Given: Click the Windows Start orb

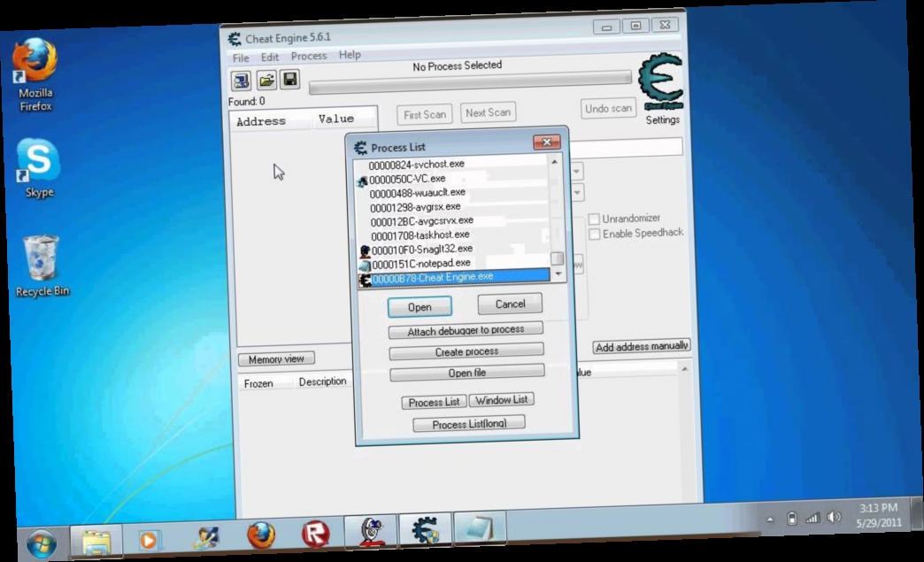Looking at the screenshot, I should [x=42, y=543].
